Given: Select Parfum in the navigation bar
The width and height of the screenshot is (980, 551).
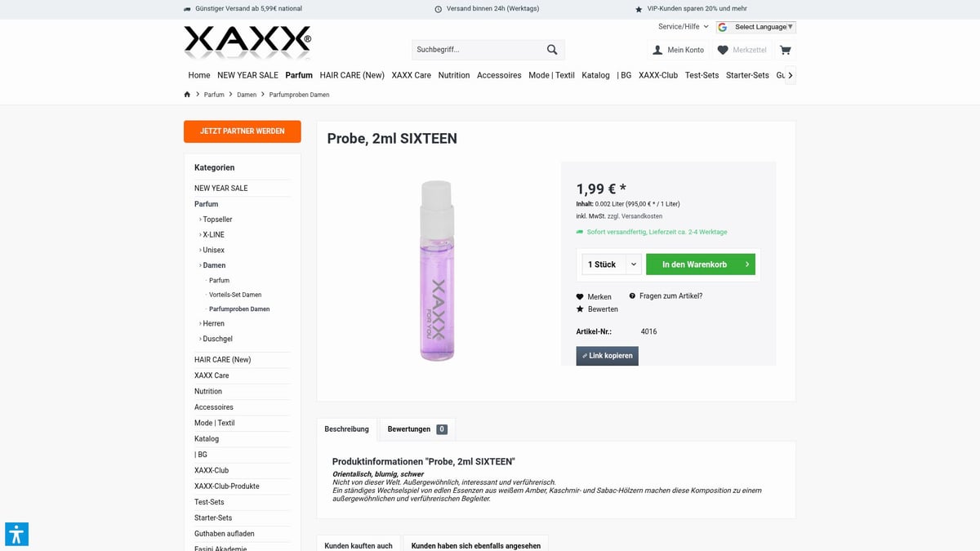Looking at the screenshot, I should [x=299, y=74].
